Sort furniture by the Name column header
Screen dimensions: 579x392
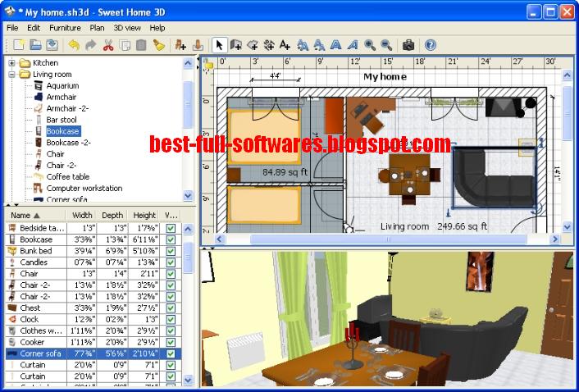pos(35,215)
